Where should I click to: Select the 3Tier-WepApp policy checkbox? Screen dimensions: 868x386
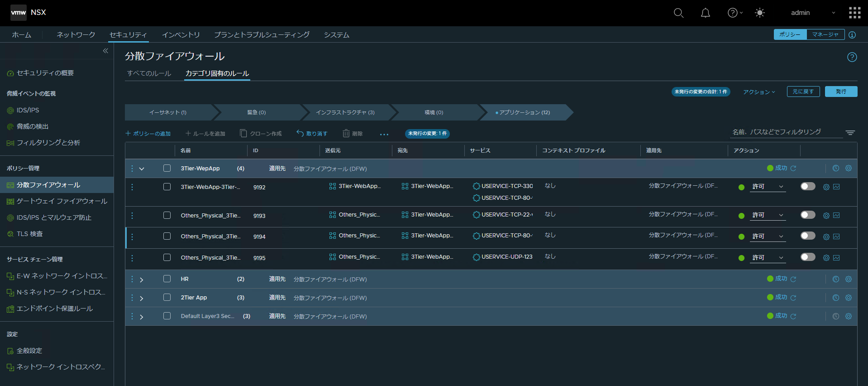point(167,169)
